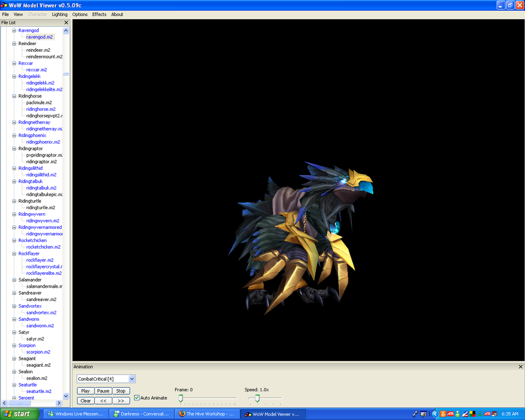Click the Speed slider handle

(257, 398)
